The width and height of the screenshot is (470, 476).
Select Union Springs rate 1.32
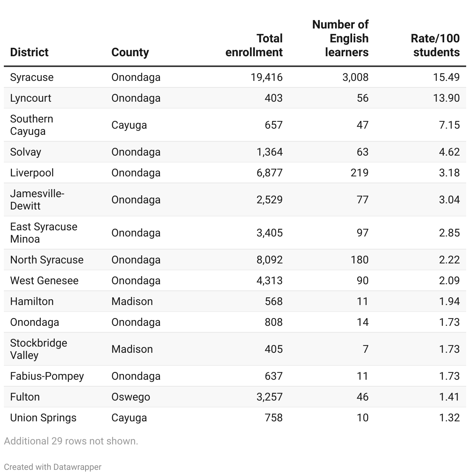[x=449, y=417]
